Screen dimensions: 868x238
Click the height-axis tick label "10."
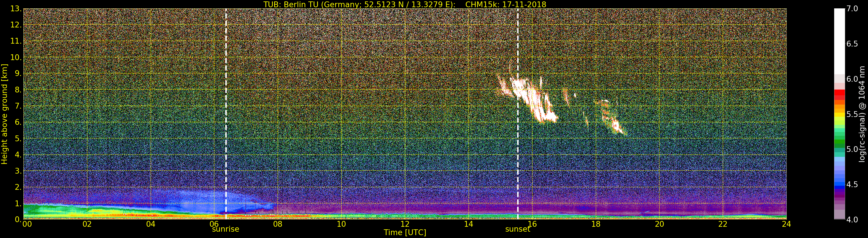coord(16,57)
